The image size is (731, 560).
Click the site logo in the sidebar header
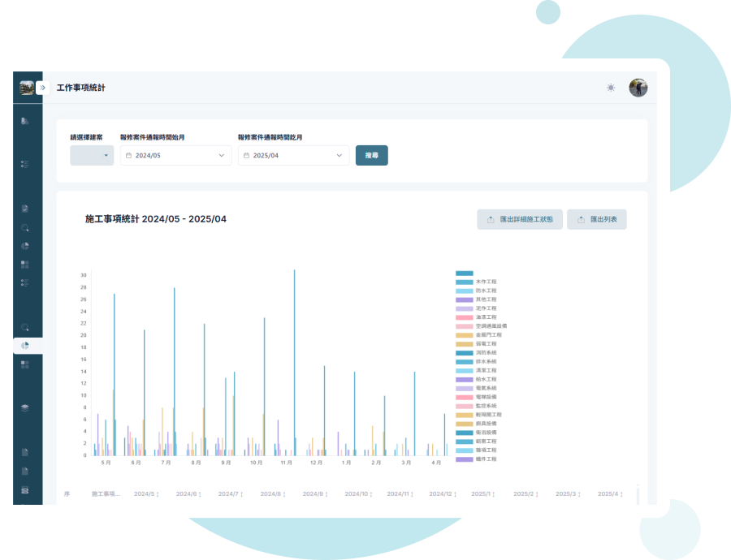tap(26, 88)
